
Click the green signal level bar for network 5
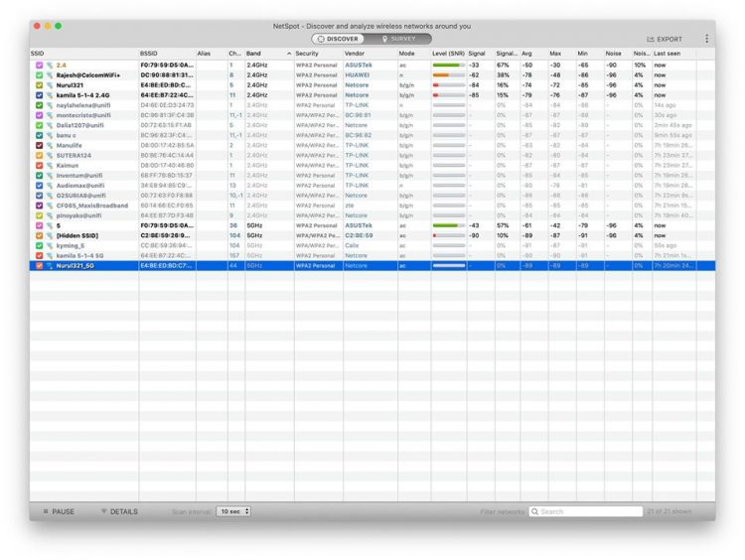pos(448,225)
